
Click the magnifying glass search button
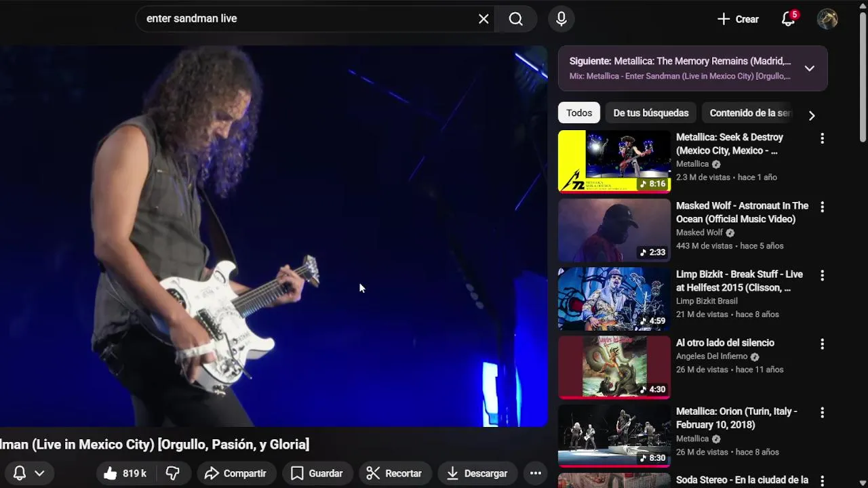click(x=516, y=19)
